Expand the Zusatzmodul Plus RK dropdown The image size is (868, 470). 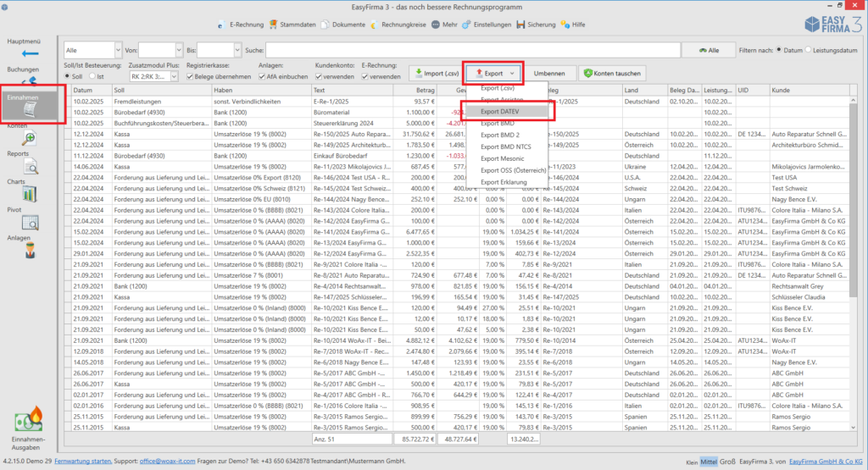174,77
